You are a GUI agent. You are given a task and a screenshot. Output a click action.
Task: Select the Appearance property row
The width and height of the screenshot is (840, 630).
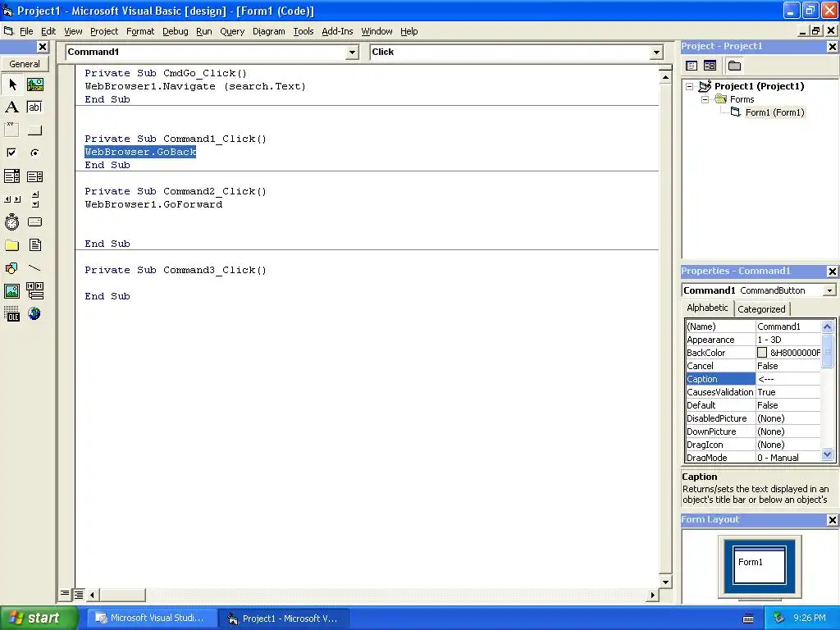pyautogui.click(x=753, y=340)
